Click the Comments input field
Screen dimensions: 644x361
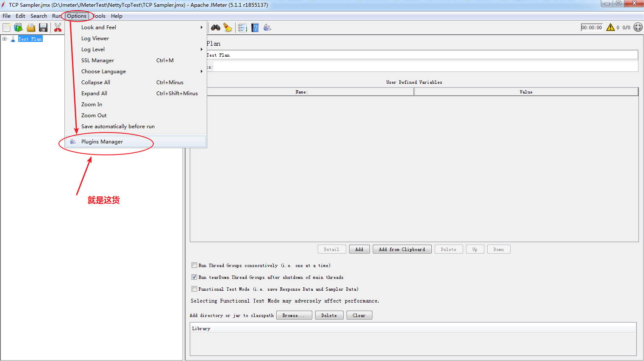pyautogui.click(x=425, y=66)
